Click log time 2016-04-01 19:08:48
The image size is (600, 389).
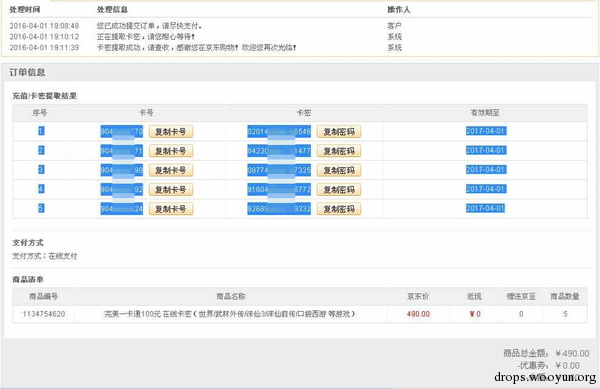pyautogui.click(x=44, y=26)
